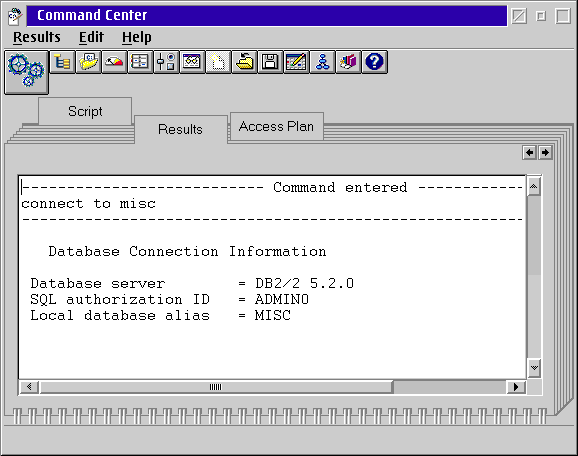578x456 pixels.
Task: Hide the Command Center window
Action: pos(519,16)
